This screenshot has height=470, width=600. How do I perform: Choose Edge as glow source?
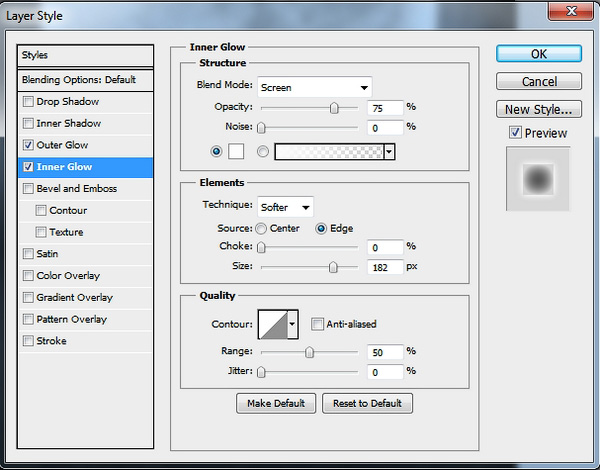tap(321, 228)
